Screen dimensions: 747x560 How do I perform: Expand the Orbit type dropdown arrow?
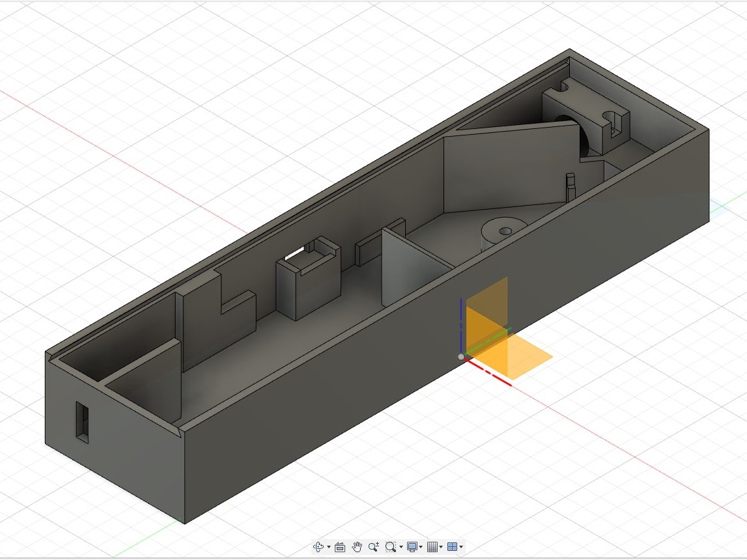[329, 548]
